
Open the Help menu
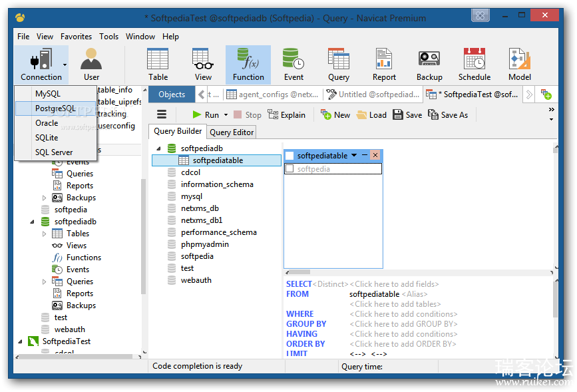(170, 37)
